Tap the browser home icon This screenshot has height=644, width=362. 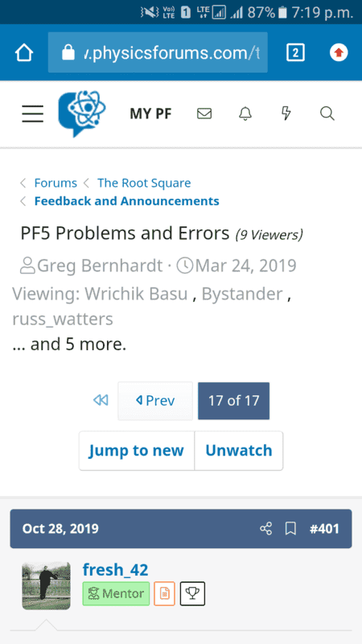[24, 52]
